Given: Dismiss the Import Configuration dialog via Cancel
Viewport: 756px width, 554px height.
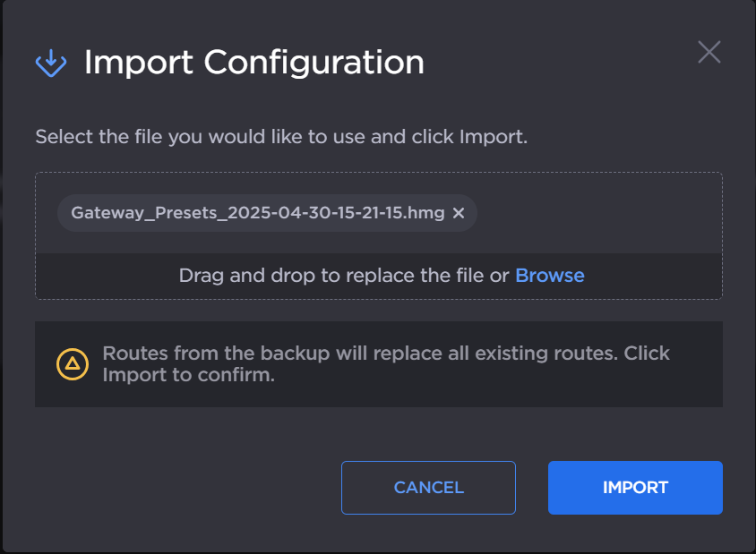Looking at the screenshot, I should (x=427, y=487).
